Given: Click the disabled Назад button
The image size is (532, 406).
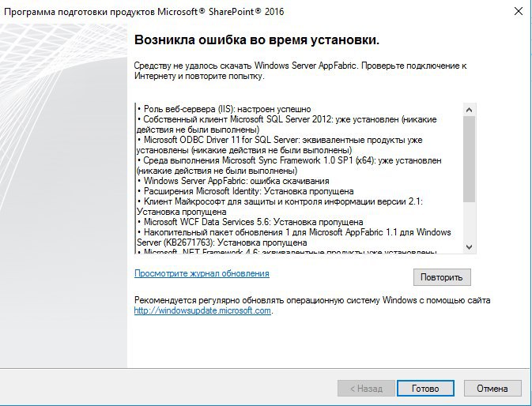Looking at the screenshot, I should [366, 388].
